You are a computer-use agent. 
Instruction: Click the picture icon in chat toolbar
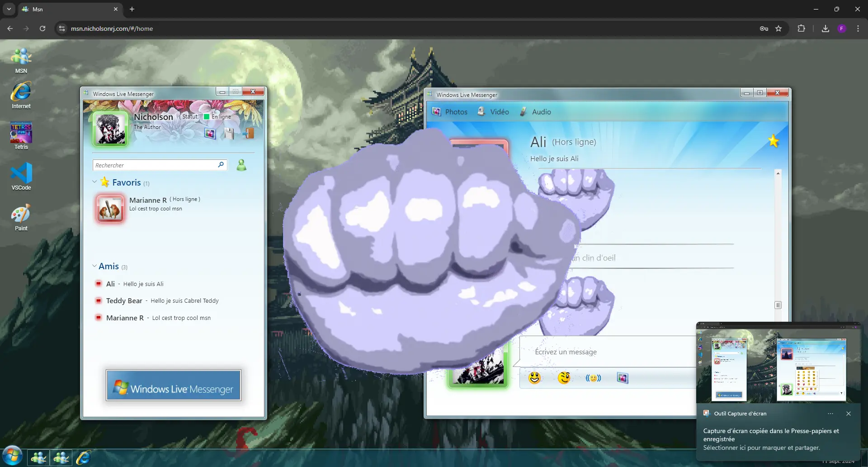tap(623, 378)
